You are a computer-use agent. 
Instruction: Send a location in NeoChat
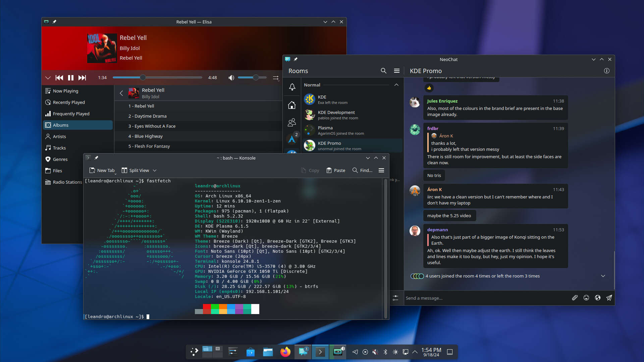(598, 298)
